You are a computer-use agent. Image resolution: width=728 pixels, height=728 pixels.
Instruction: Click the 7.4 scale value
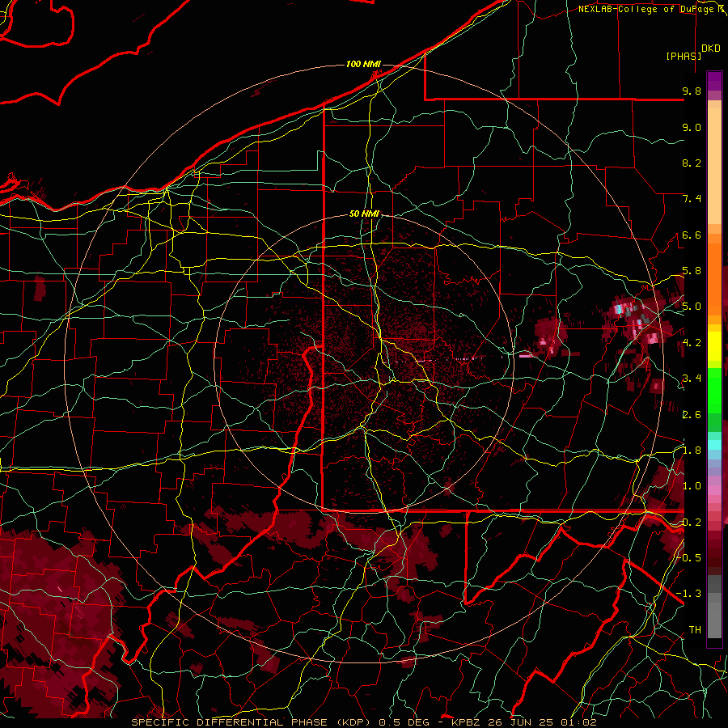[x=692, y=199]
